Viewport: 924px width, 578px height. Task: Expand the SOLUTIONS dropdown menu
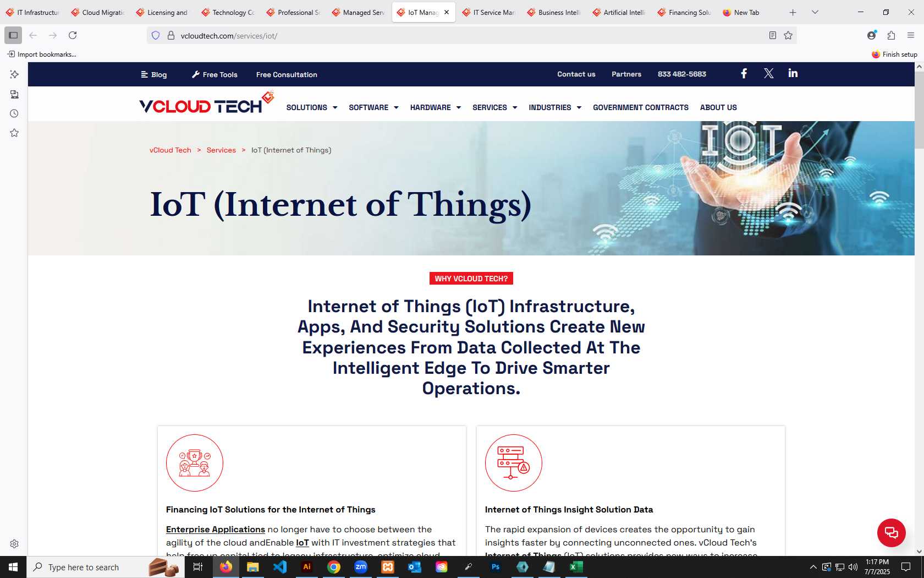tap(311, 107)
